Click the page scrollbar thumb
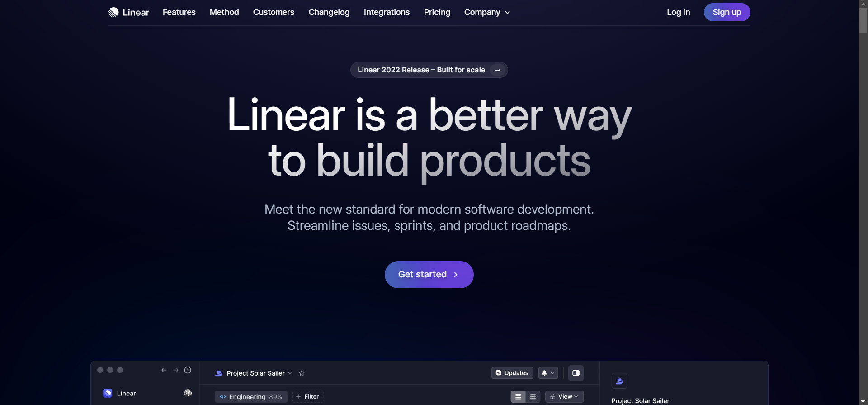 (863, 20)
